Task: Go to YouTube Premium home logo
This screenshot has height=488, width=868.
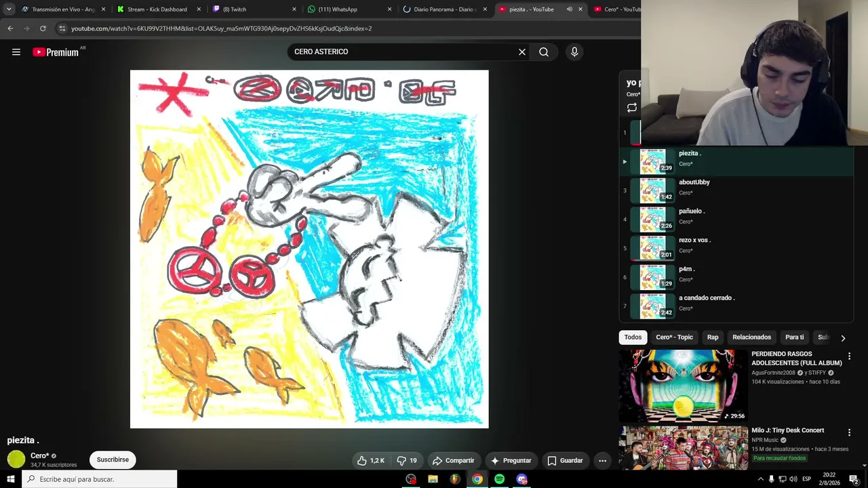Action: point(56,52)
